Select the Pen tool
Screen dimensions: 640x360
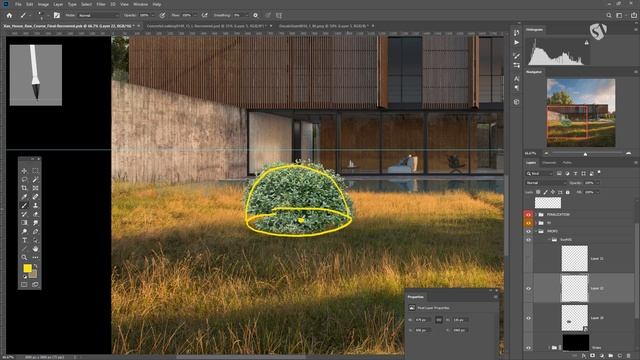pyautogui.click(x=36, y=231)
